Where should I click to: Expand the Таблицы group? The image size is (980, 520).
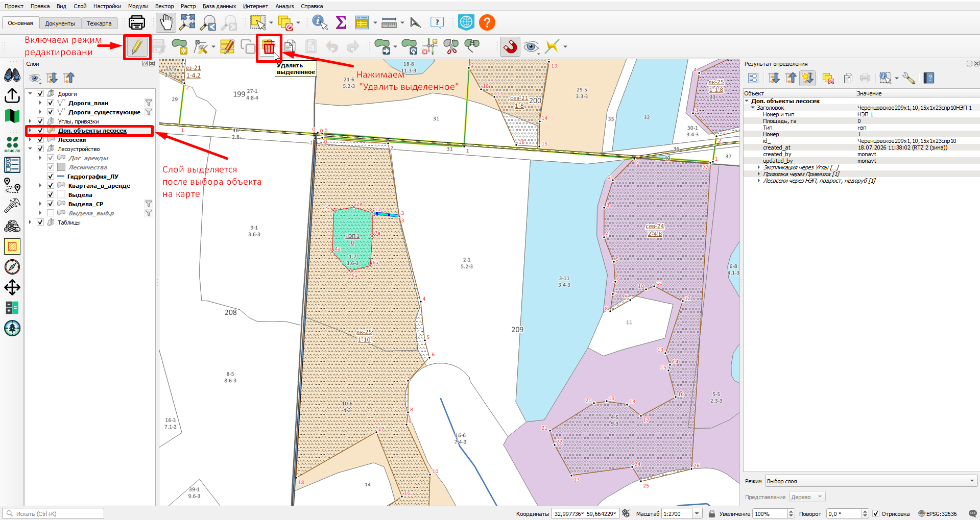(x=30, y=222)
